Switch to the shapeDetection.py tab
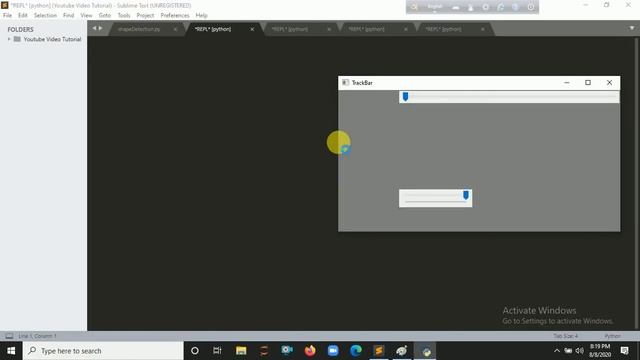The image size is (640, 360). tap(139, 29)
